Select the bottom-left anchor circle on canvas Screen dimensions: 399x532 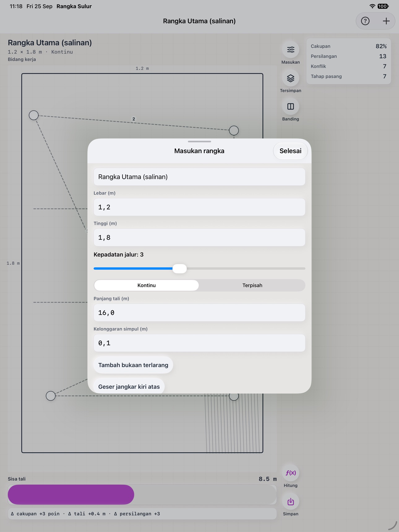click(x=51, y=396)
